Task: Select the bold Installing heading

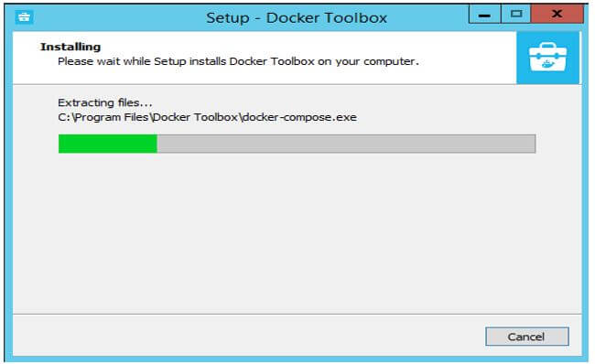Action: 70,47
